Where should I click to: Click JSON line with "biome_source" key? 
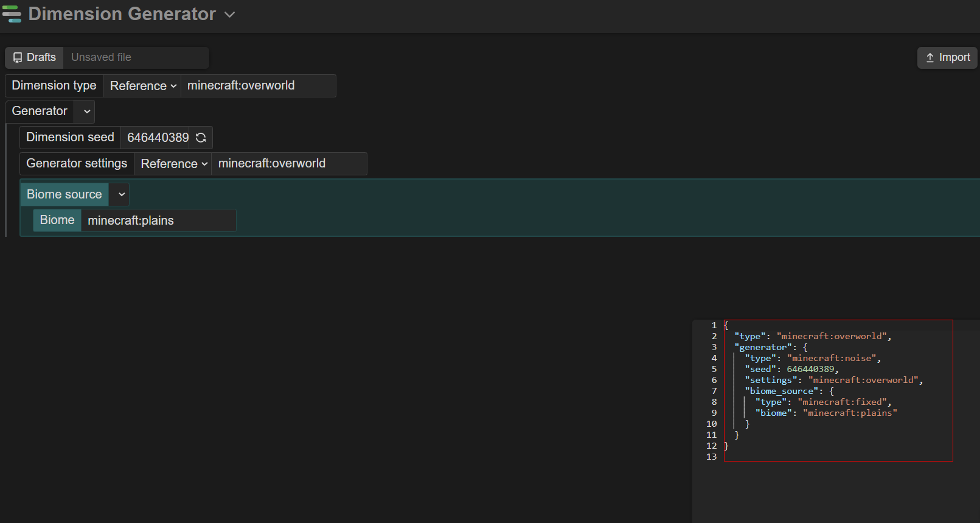point(790,391)
